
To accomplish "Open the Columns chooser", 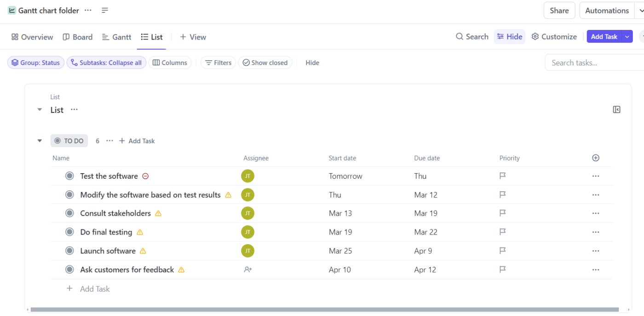I will [170, 63].
